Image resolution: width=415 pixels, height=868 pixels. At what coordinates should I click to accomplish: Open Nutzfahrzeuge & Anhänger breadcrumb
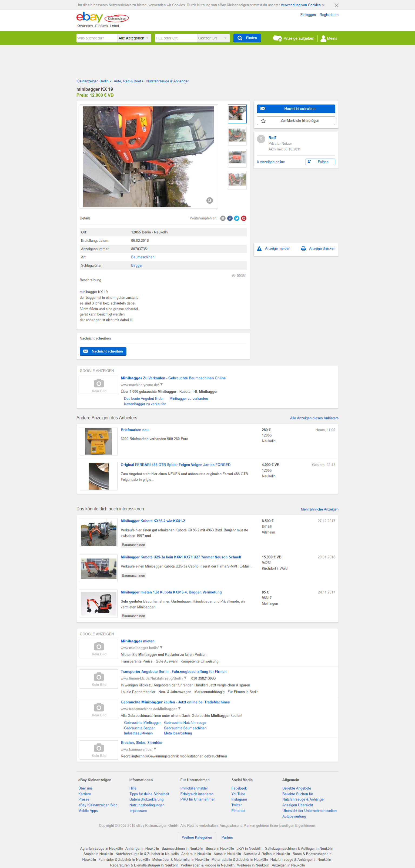click(167, 81)
